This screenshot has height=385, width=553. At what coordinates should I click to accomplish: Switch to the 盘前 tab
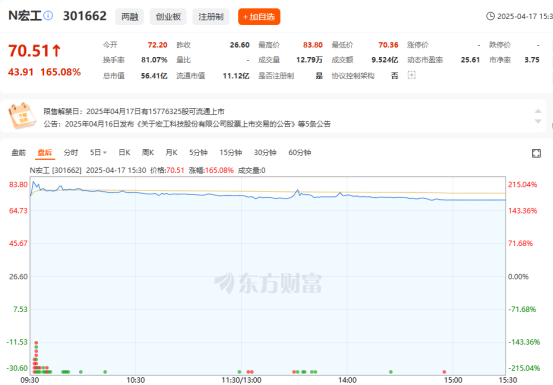coord(19,153)
